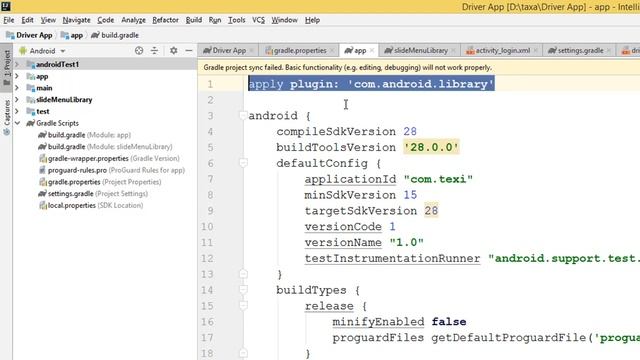Select gradle-wrapper.properties file
640x360 pixels.
109,158
